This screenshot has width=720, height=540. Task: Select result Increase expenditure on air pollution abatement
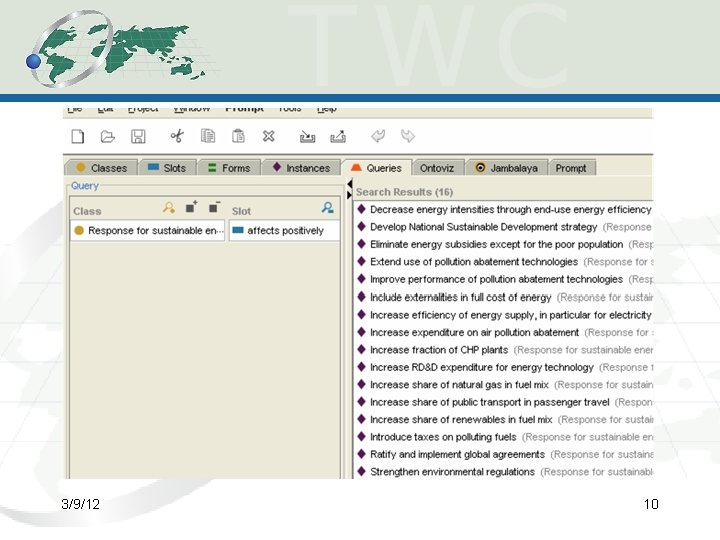click(x=505, y=332)
